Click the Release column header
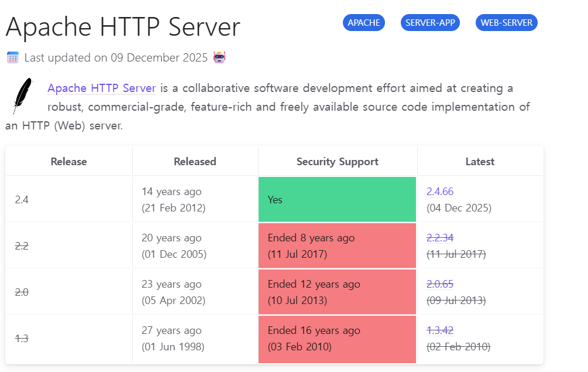 point(68,162)
